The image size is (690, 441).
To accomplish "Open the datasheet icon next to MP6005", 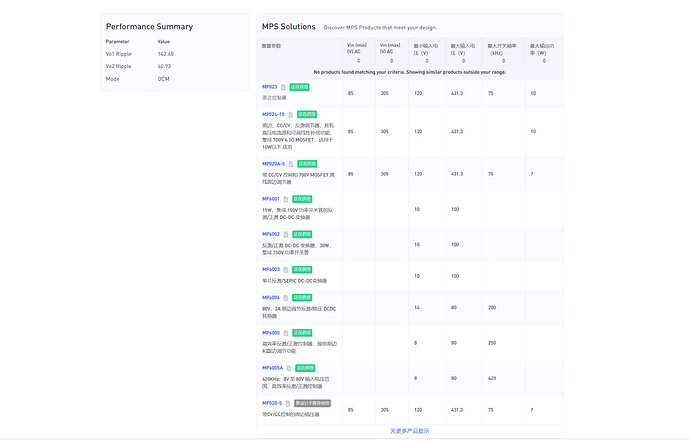I will pos(286,333).
